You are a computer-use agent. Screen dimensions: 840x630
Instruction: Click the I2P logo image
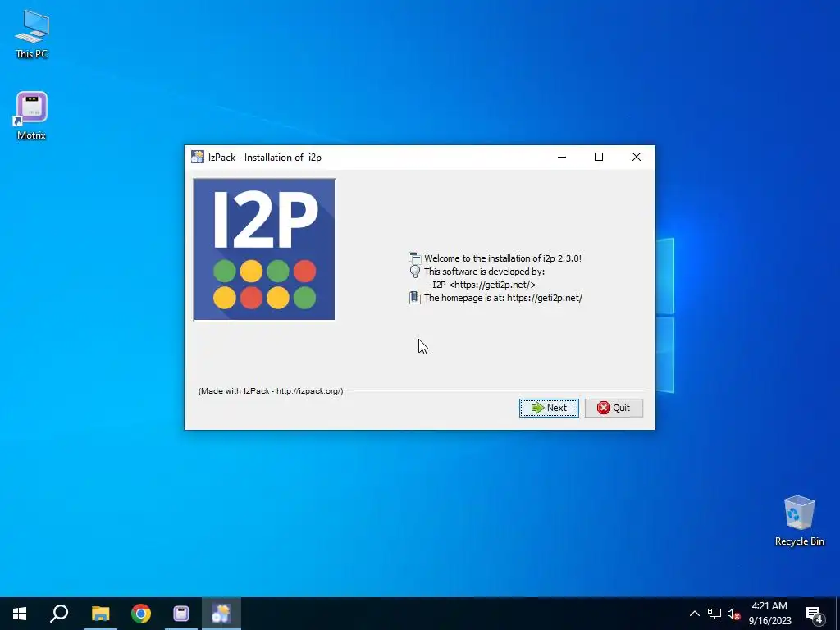pos(264,249)
